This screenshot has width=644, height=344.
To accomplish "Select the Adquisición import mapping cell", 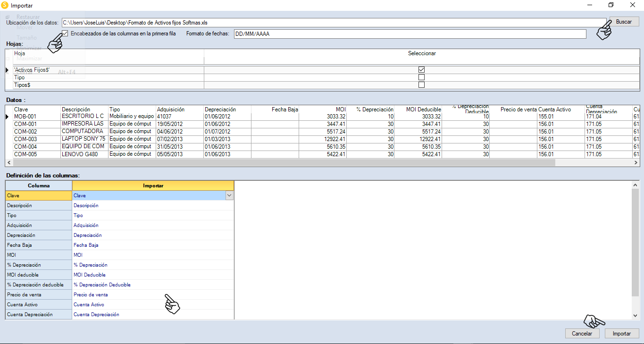I will point(153,225).
